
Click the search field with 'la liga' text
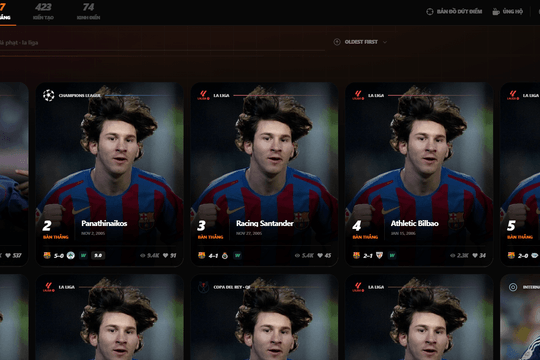(162, 43)
